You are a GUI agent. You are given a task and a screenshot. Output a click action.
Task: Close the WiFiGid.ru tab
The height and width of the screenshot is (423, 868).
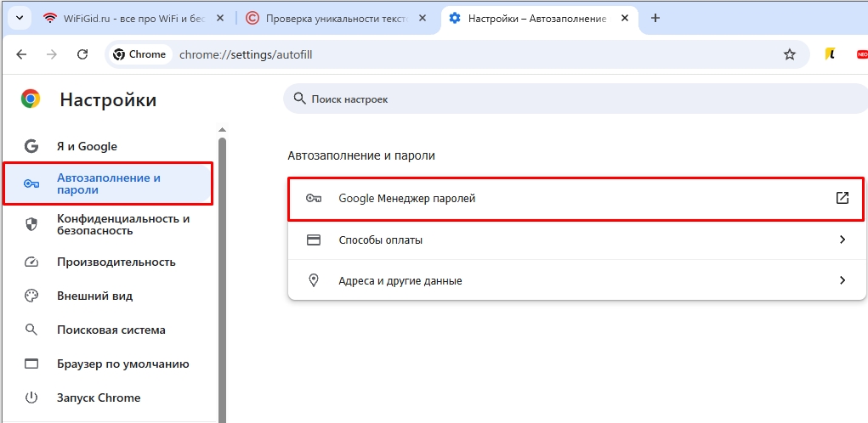[220, 18]
